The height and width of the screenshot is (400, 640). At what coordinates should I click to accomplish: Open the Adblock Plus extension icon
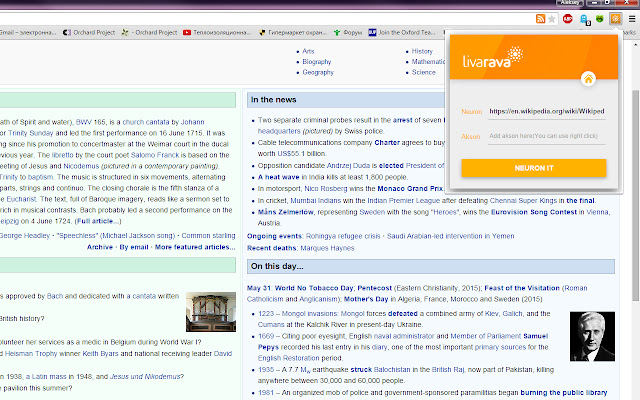tap(567, 18)
